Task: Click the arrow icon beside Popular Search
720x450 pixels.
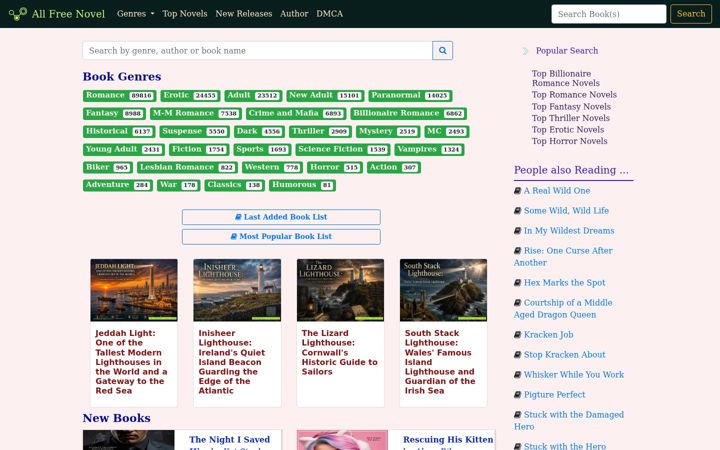Action: [x=525, y=51]
